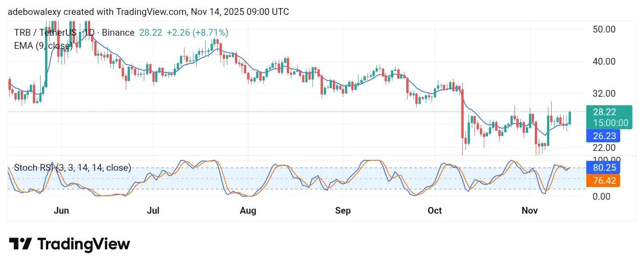Click the 40.00 price axis label

(603, 61)
